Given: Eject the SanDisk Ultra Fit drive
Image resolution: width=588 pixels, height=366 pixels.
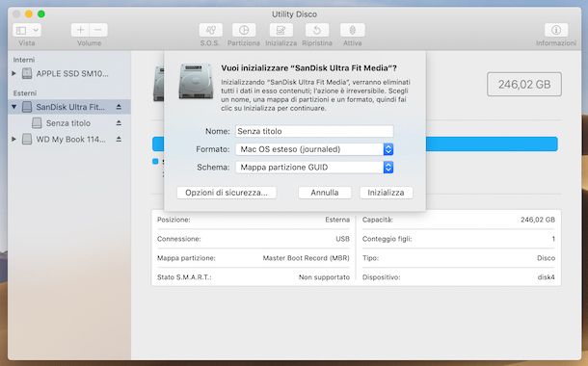Looking at the screenshot, I should tap(119, 107).
